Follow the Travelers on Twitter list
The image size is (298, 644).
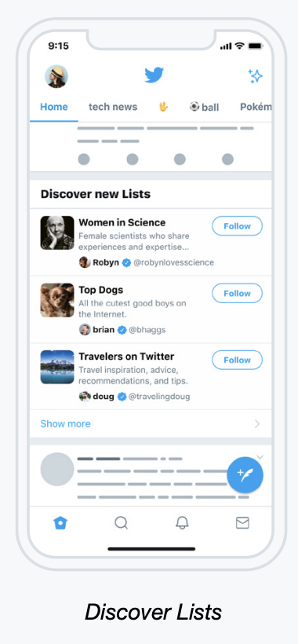click(x=238, y=360)
